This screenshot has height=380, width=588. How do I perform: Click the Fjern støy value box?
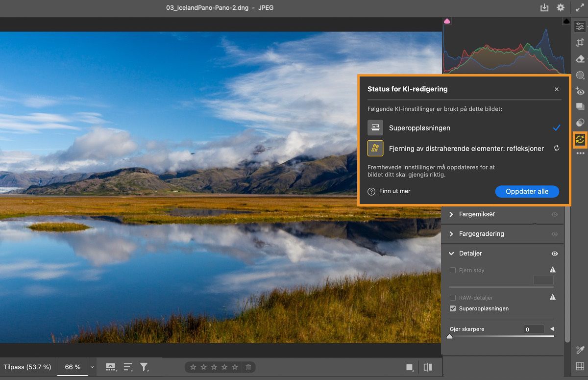(543, 280)
